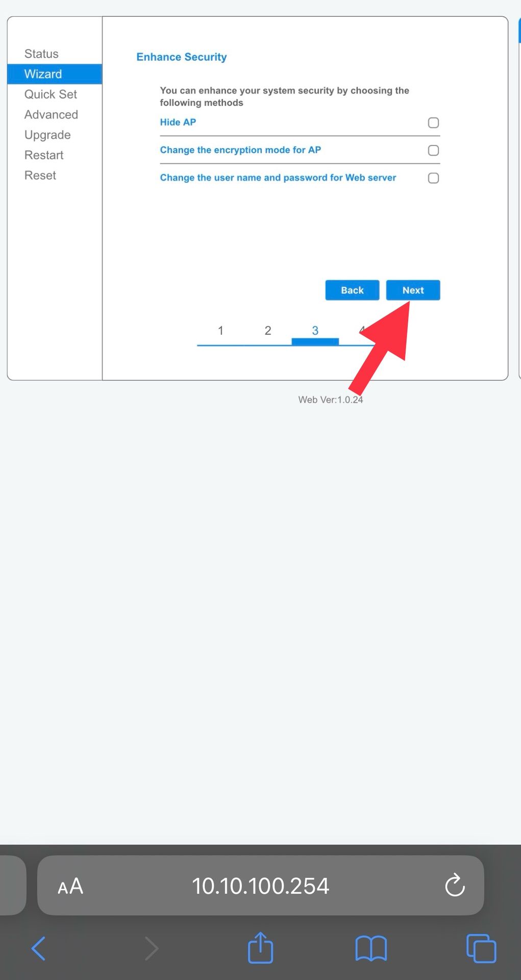Show open tabs via tabs icon
The image size is (521, 980).
481,948
